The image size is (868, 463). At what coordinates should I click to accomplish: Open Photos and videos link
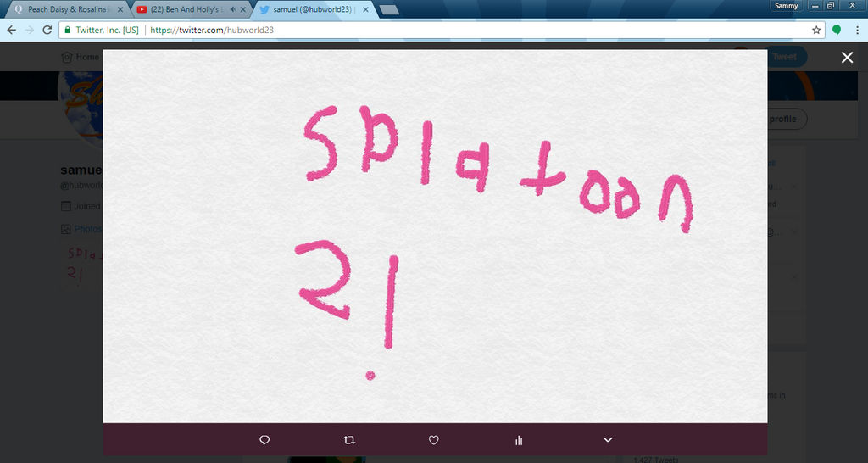(82, 229)
